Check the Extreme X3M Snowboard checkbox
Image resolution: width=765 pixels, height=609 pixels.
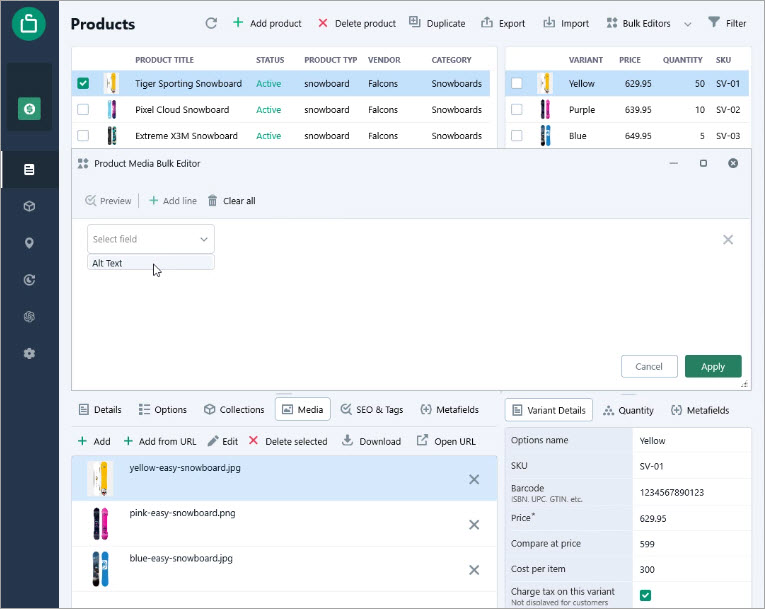coord(83,135)
